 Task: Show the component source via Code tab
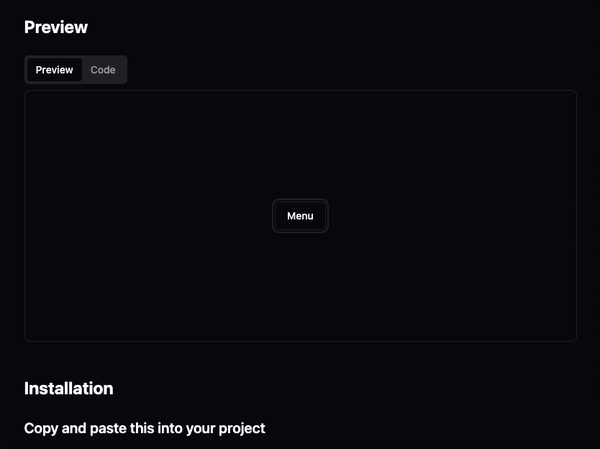point(103,70)
